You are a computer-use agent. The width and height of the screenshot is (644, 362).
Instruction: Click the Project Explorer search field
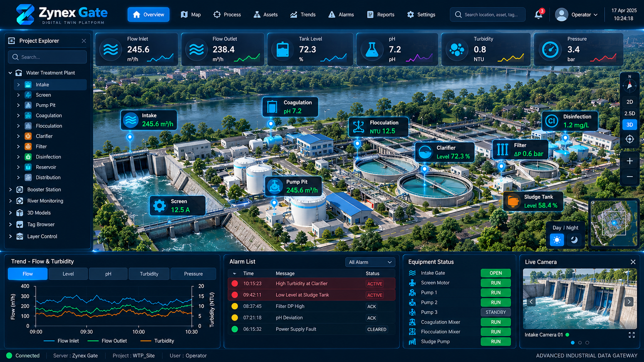[x=47, y=57]
